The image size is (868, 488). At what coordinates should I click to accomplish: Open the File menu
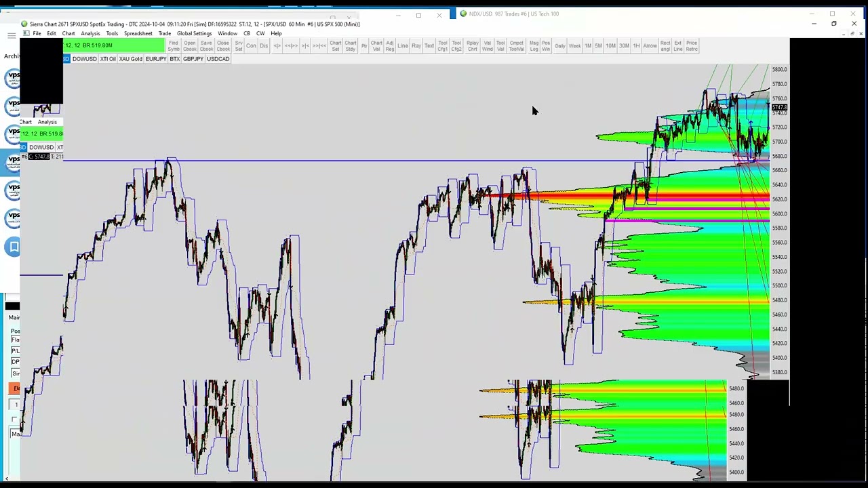[37, 33]
